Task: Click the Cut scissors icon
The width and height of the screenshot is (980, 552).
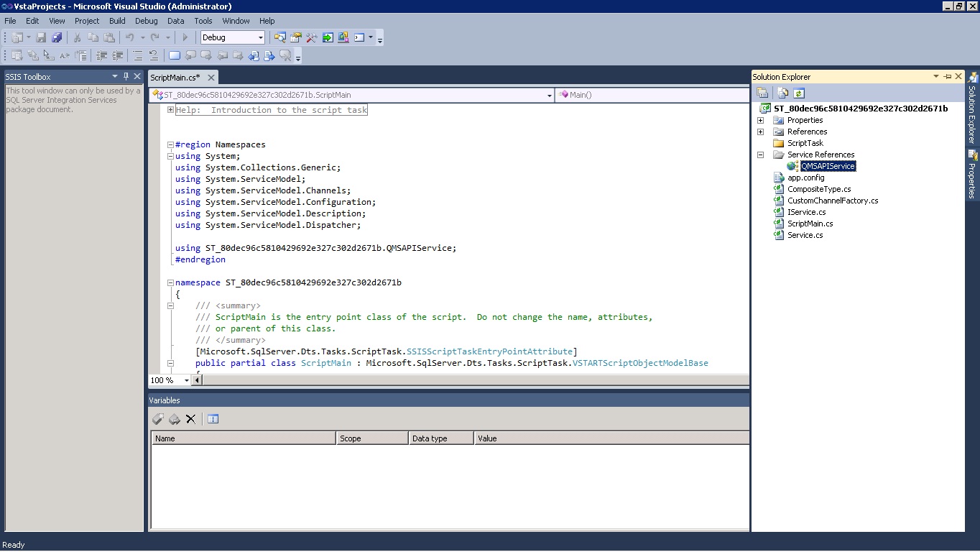Action: point(77,37)
